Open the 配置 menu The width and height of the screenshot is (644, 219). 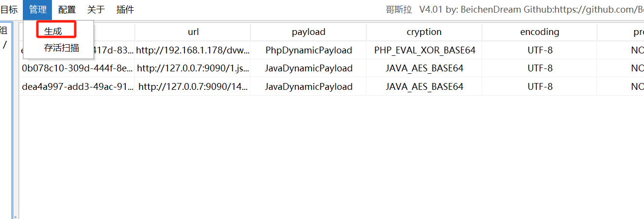(x=66, y=10)
